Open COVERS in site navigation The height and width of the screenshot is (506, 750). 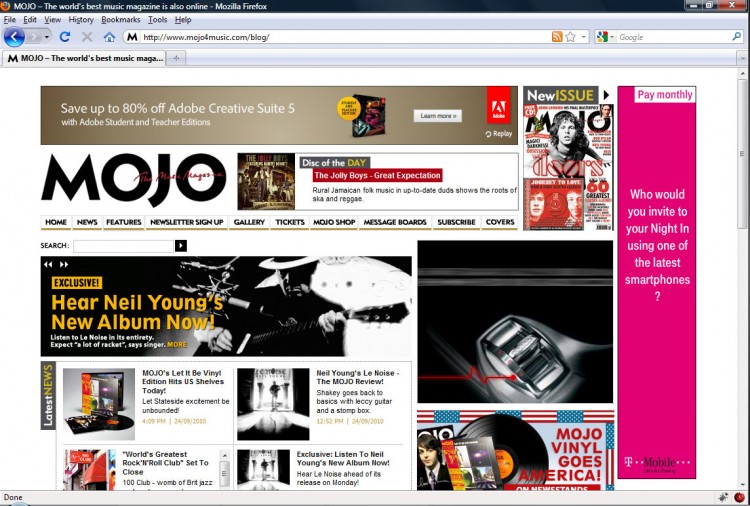(500, 222)
